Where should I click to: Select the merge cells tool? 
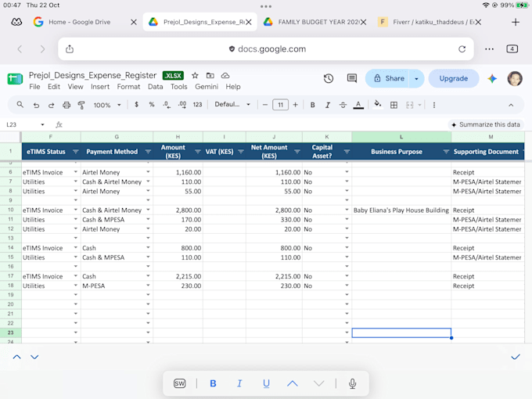(x=410, y=105)
